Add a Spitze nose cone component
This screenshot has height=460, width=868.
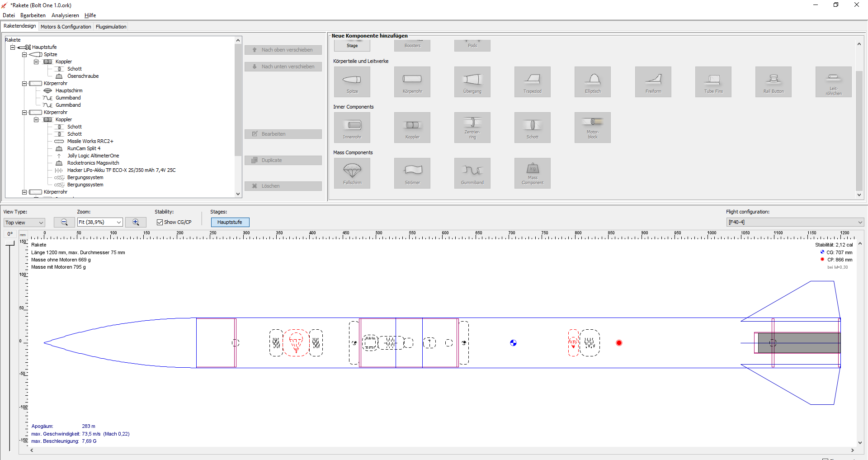click(352, 82)
